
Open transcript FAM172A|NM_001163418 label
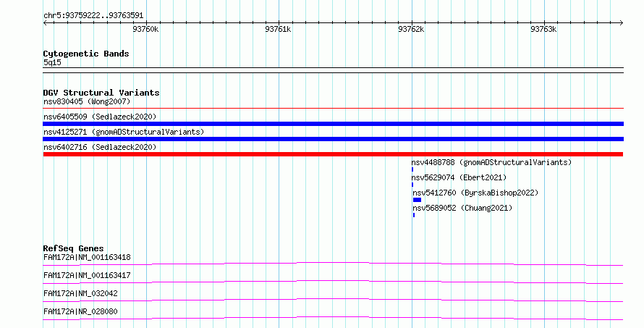click(x=87, y=257)
